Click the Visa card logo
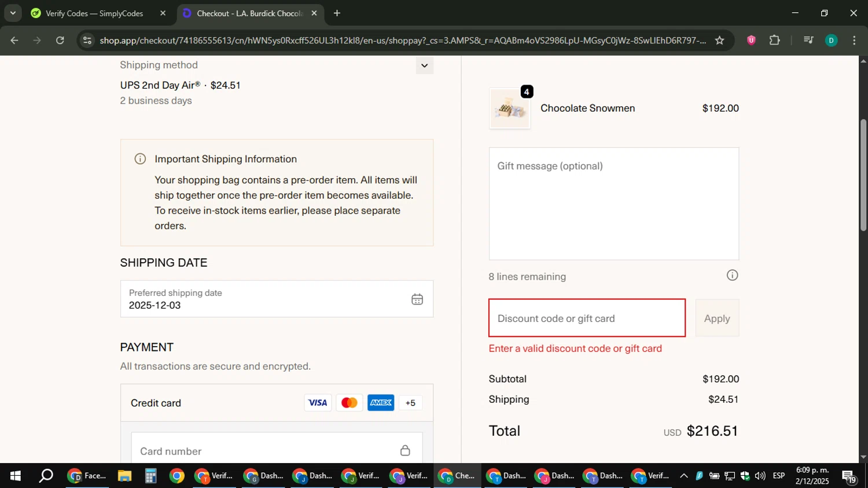This screenshot has width=868, height=488. [318, 403]
